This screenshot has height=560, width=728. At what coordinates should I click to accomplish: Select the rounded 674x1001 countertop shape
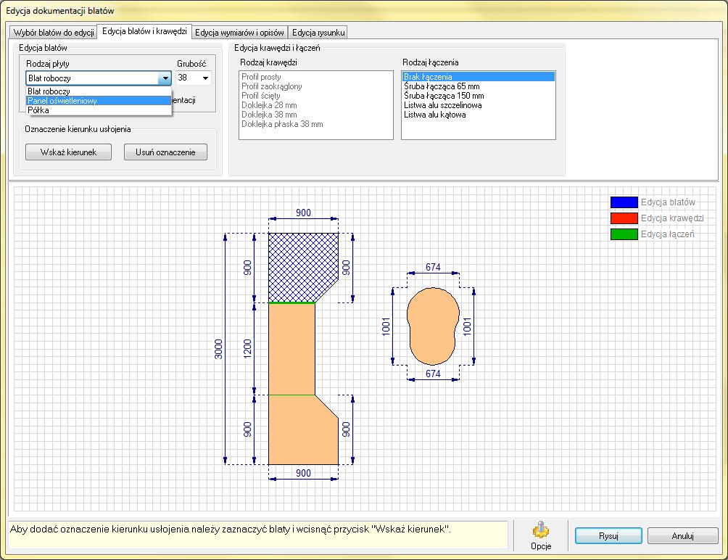433,326
